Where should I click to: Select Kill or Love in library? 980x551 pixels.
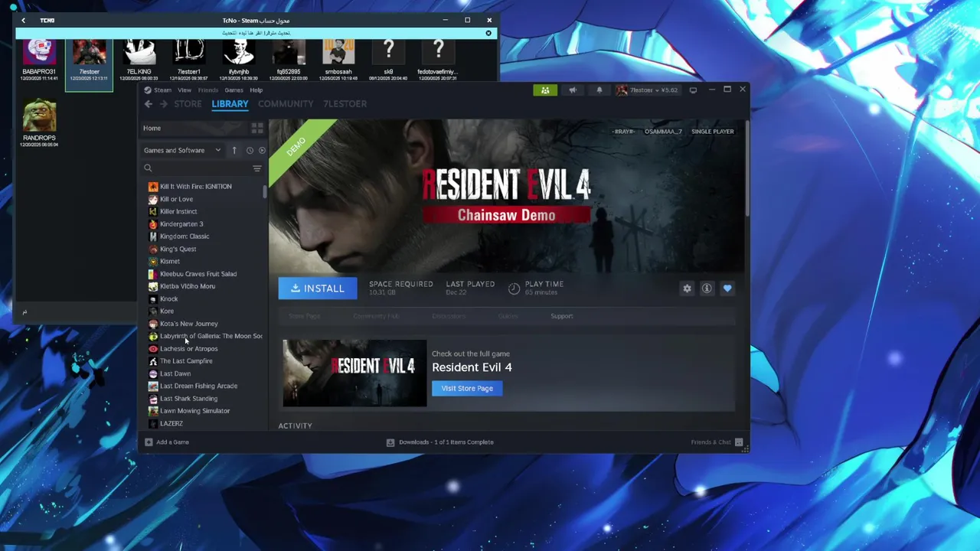click(176, 199)
